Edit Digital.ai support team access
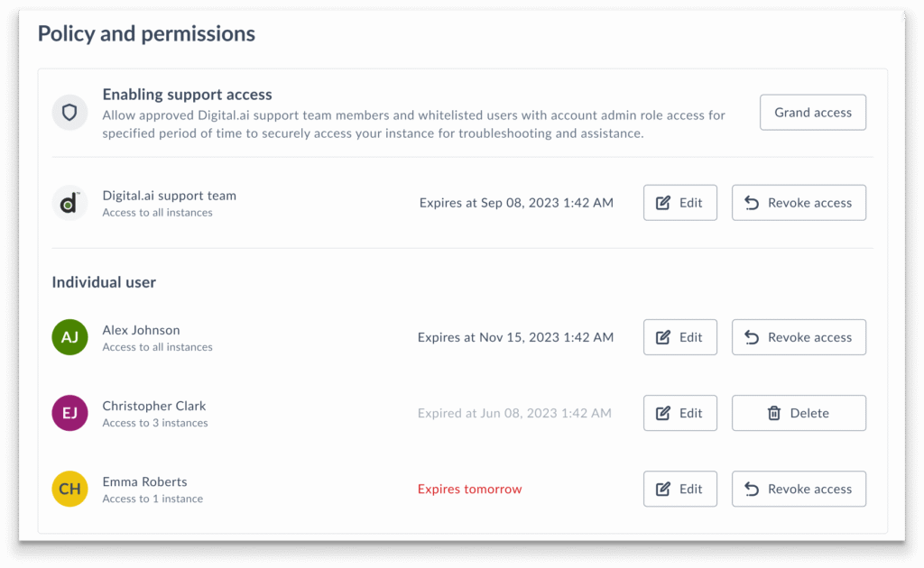 pyautogui.click(x=679, y=203)
